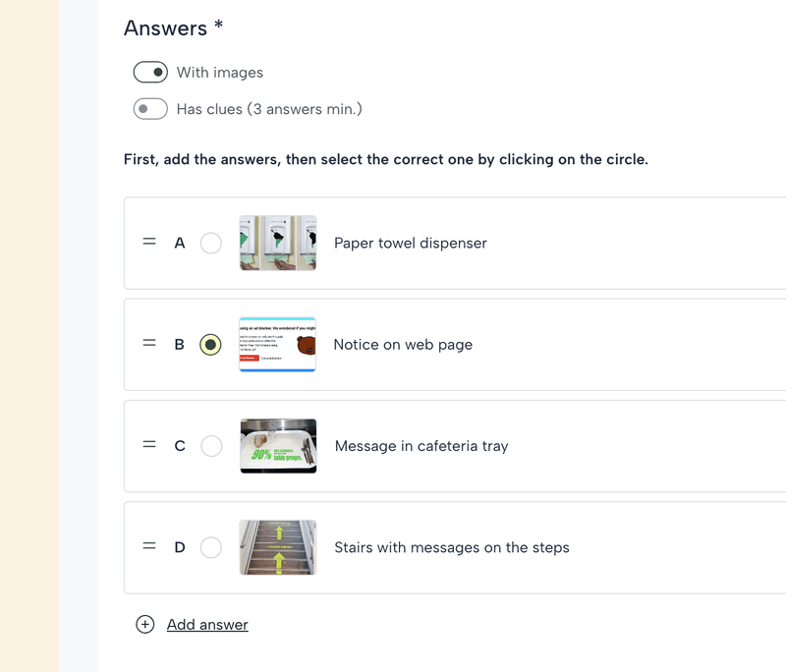
Task: Enable the Has clues switch
Action: [150, 109]
